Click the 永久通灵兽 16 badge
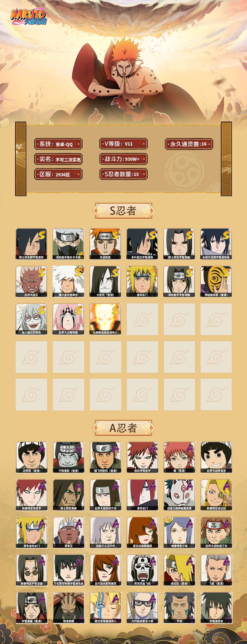 coord(189,144)
